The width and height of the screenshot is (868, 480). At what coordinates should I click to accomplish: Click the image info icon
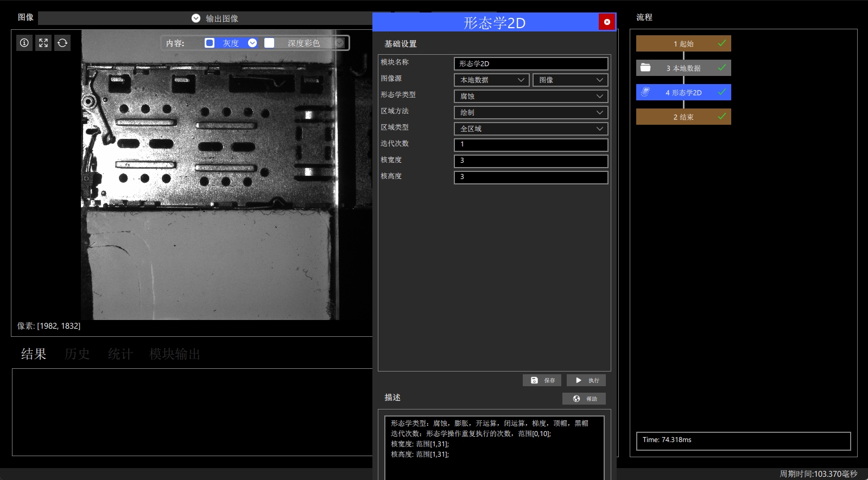pos(24,43)
